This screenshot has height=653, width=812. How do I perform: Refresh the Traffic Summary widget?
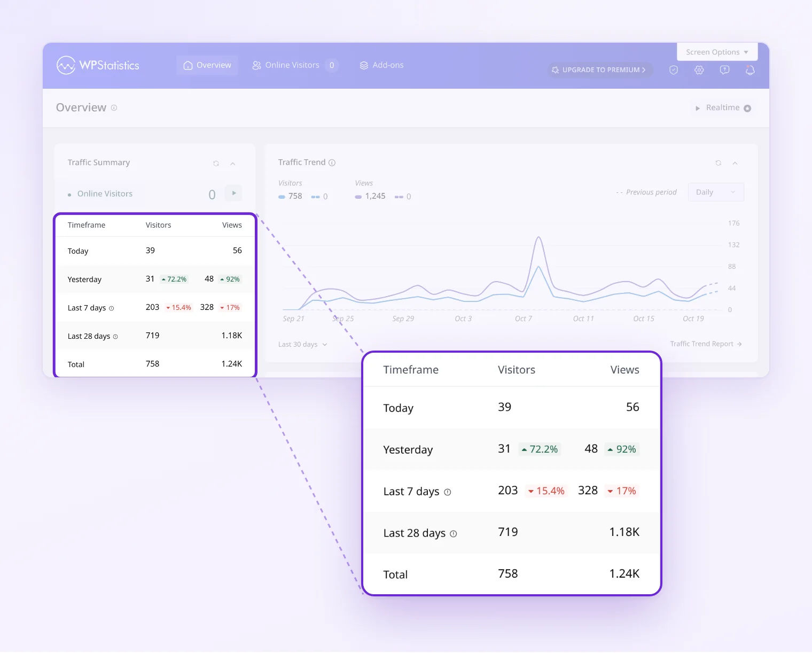216,164
